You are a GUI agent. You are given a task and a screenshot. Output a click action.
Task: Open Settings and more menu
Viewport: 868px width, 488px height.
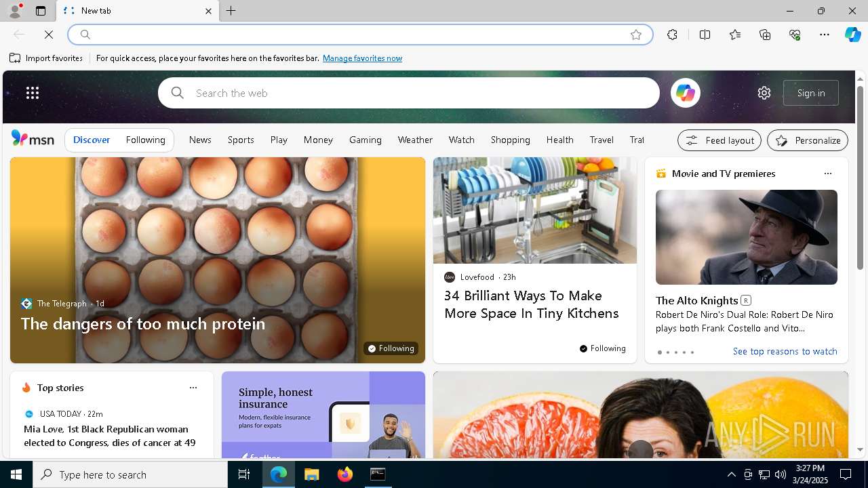825,35
